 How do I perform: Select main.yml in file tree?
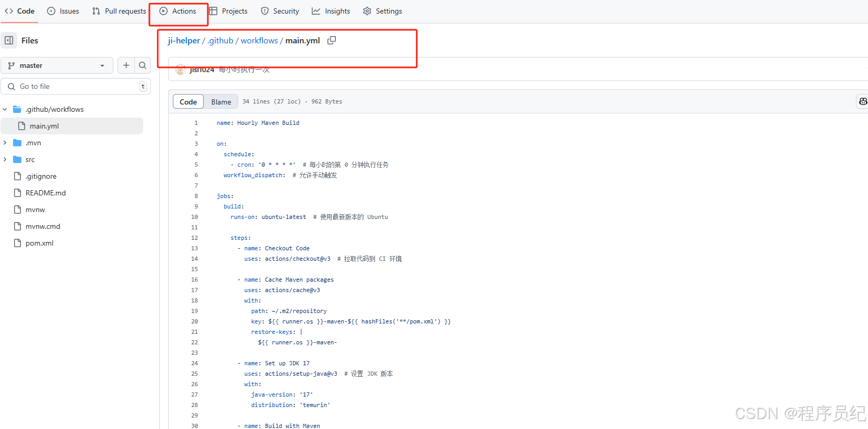(72, 126)
